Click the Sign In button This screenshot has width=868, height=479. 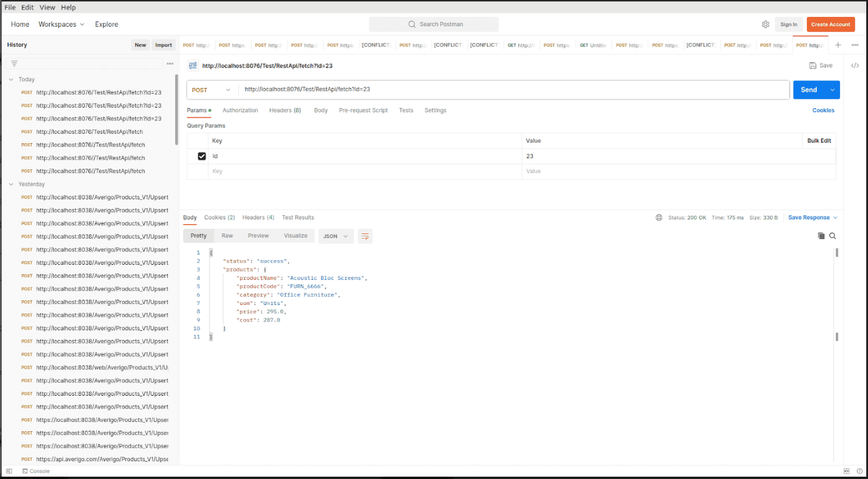click(789, 24)
